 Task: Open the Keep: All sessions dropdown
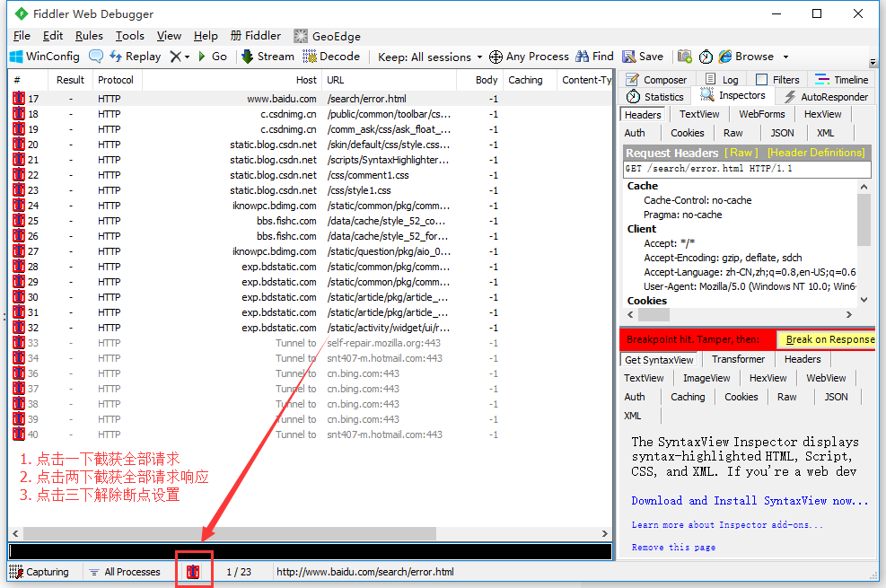click(430, 57)
